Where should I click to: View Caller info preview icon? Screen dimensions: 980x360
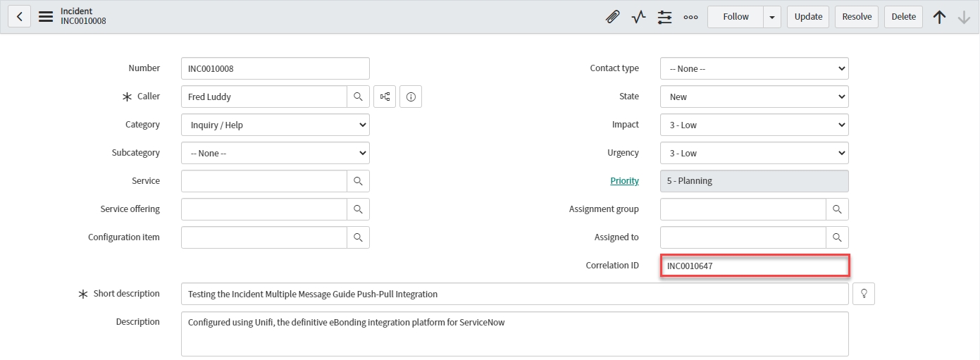(x=411, y=97)
